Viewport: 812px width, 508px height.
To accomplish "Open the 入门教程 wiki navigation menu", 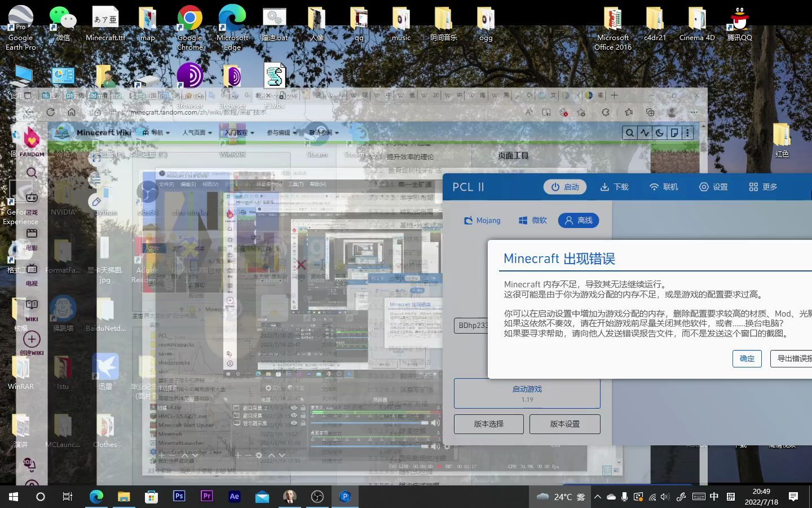I will click(x=237, y=132).
